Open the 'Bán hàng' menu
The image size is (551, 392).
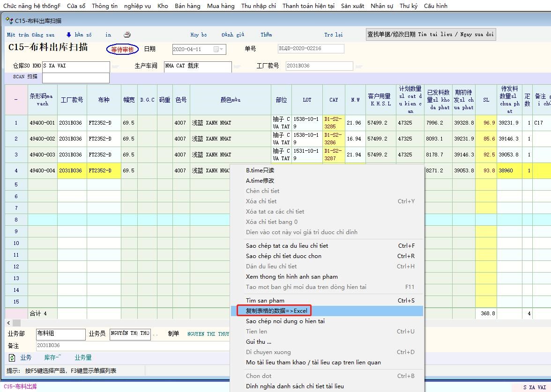point(187,6)
